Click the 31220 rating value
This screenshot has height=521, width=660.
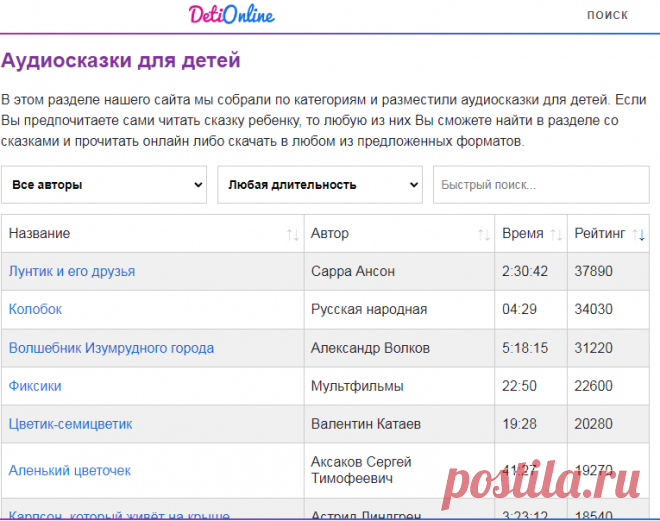coord(593,348)
